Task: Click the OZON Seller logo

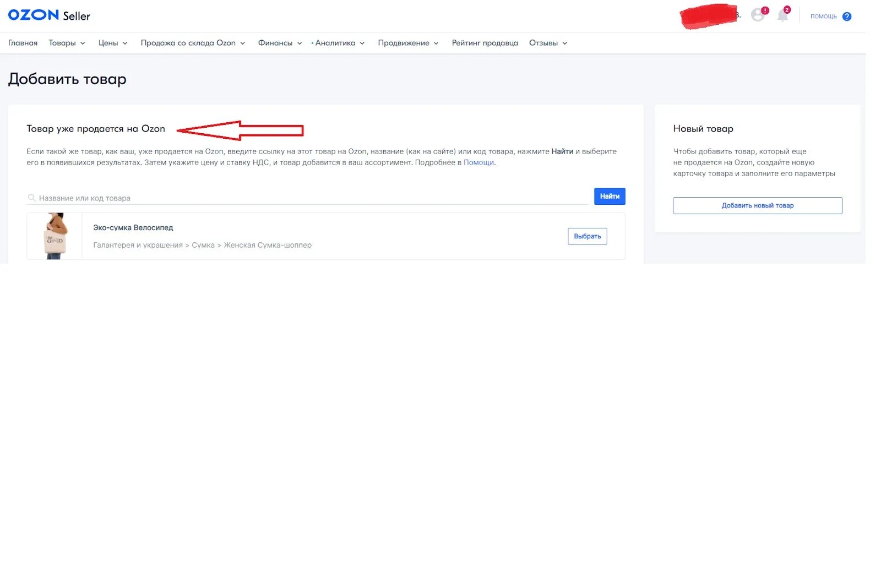Action: (x=49, y=15)
